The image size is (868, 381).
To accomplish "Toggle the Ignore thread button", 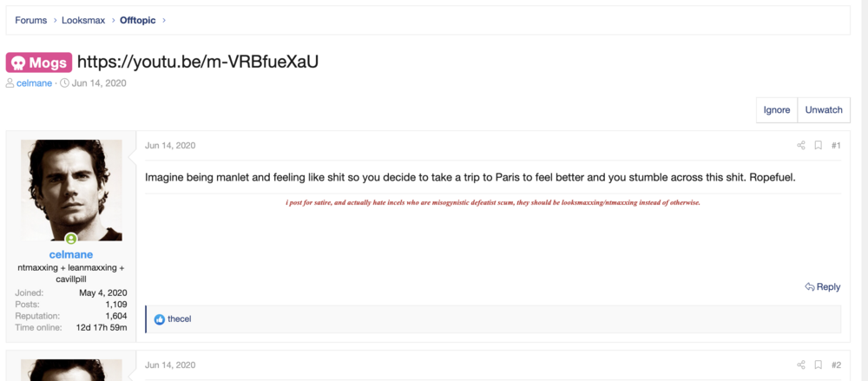I will tap(777, 109).
